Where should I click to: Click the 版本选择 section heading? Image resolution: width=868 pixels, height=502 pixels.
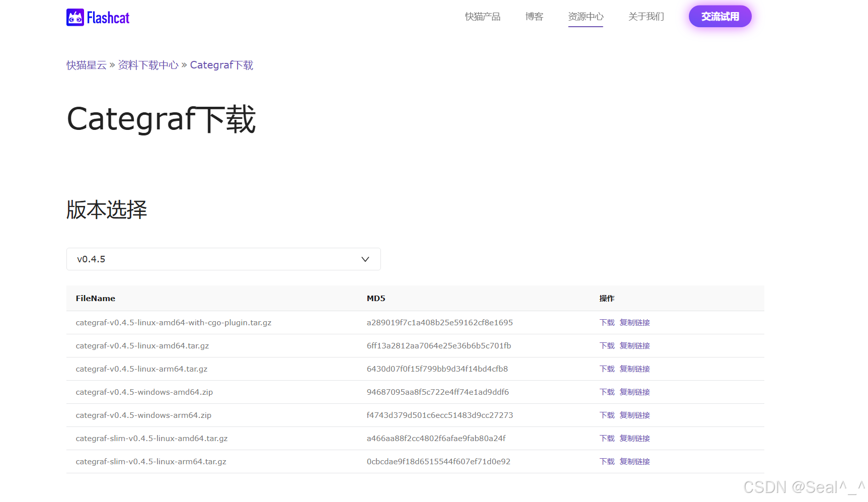point(107,209)
